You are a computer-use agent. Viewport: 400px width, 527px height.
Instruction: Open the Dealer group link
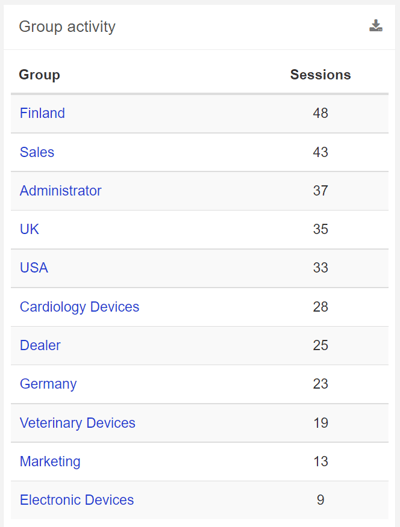pyautogui.click(x=40, y=346)
